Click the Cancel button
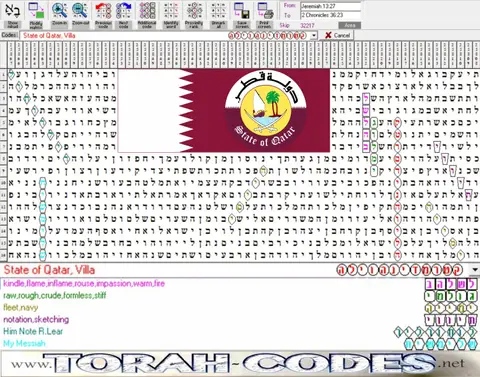 point(337,35)
